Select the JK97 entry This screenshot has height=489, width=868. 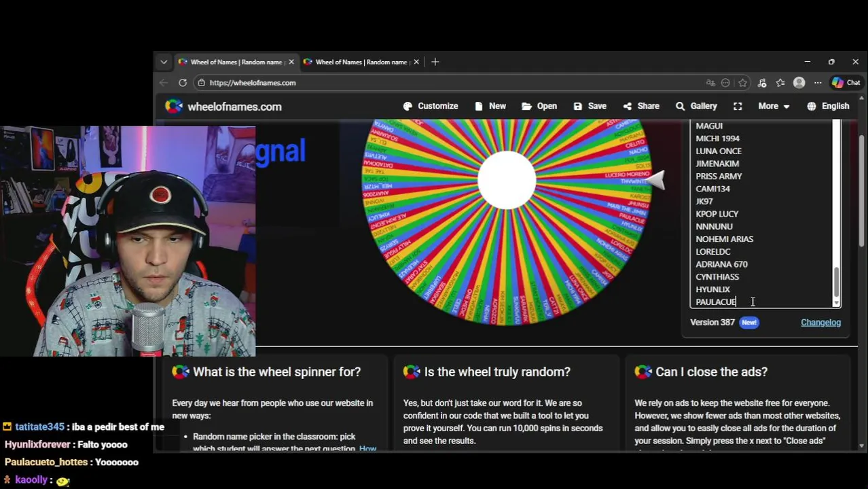pyautogui.click(x=704, y=202)
